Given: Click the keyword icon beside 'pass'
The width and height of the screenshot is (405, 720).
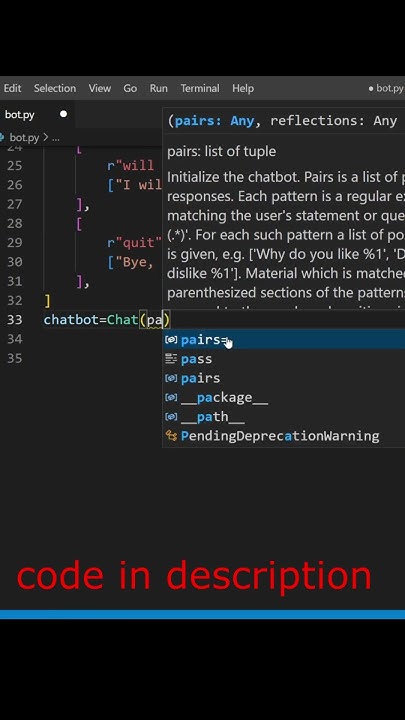Looking at the screenshot, I should pos(171,359).
